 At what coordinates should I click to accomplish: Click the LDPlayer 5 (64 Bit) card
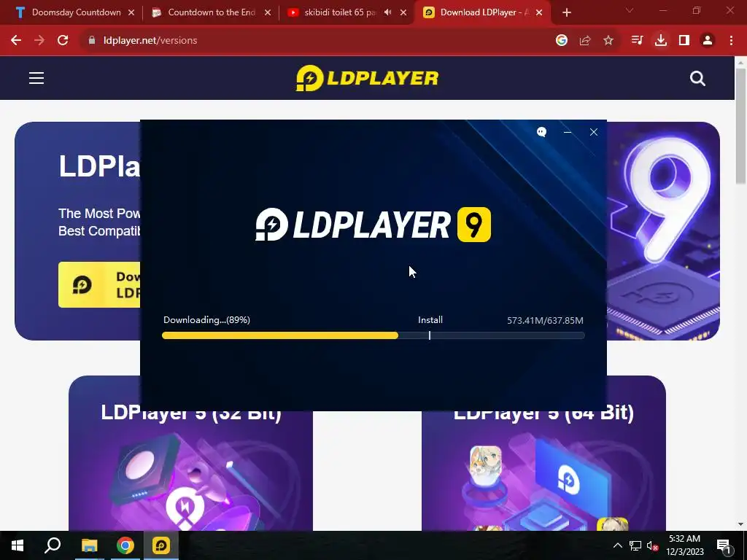click(x=543, y=469)
